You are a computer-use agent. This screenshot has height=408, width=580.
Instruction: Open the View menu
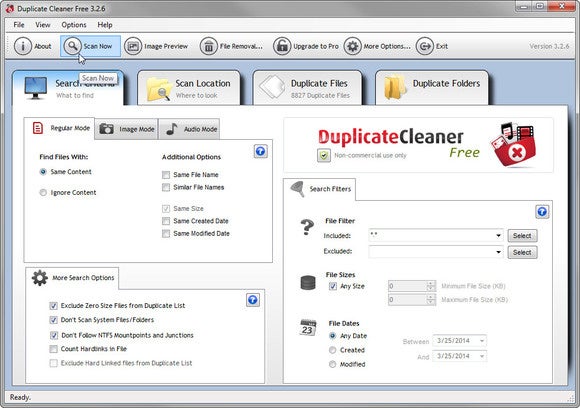click(43, 25)
